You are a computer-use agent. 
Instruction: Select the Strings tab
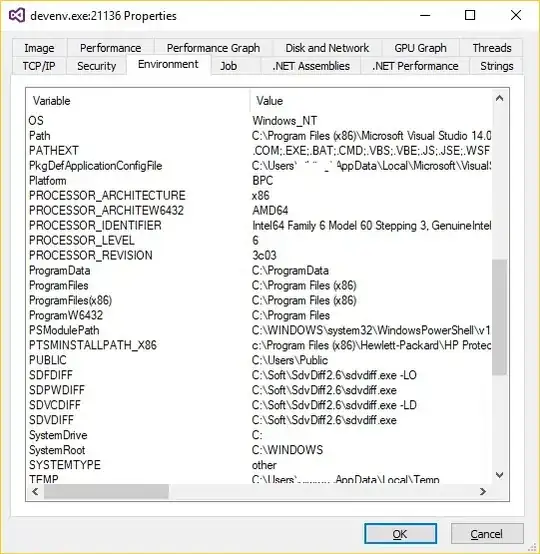497,66
